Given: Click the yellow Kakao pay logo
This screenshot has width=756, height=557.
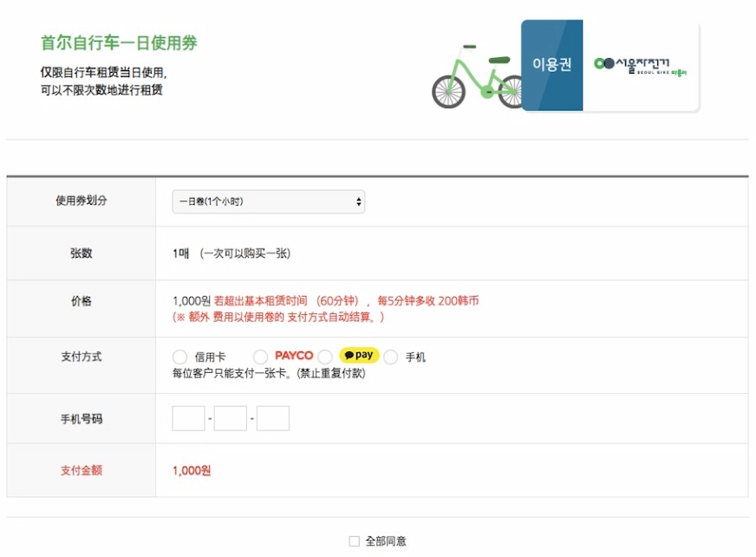Looking at the screenshot, I should 359,355.
